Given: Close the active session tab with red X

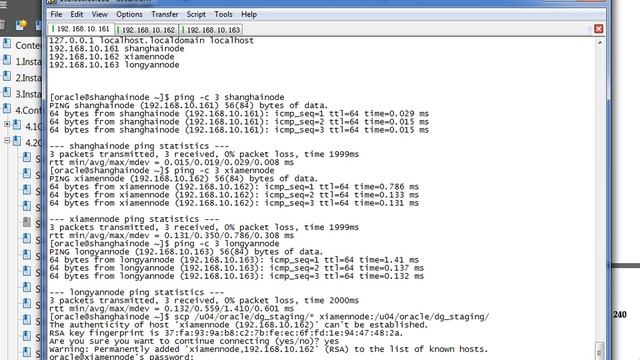Looking at the screenshot, I should tap(598, 29).
